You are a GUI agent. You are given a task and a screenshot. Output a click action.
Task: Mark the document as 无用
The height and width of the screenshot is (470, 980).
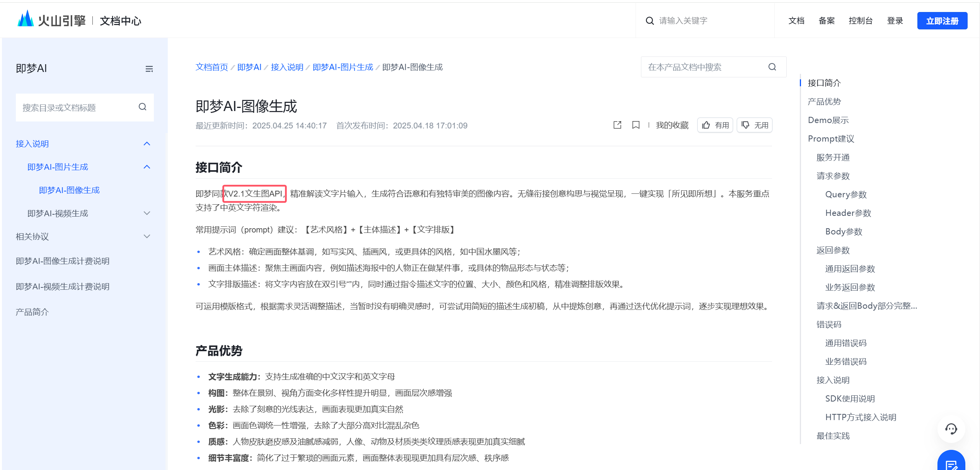point(755,125)
